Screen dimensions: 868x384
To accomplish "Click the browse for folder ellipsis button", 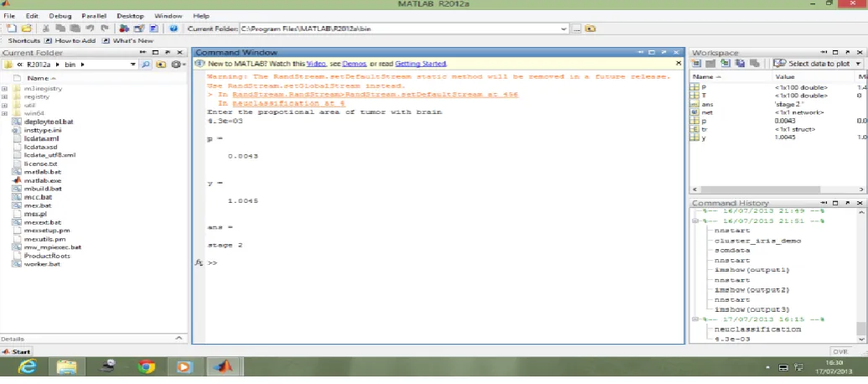I will [x=576, y=29].
